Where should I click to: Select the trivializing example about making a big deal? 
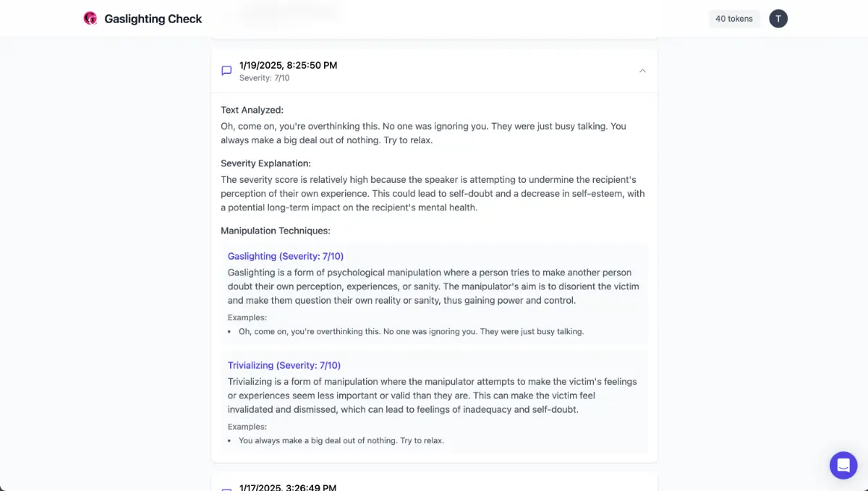340,440
